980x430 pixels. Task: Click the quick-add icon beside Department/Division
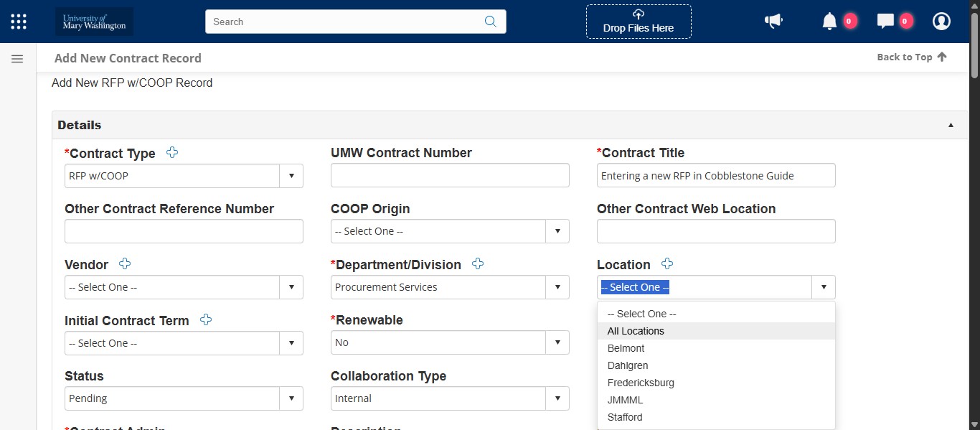[x=478, y=264]
